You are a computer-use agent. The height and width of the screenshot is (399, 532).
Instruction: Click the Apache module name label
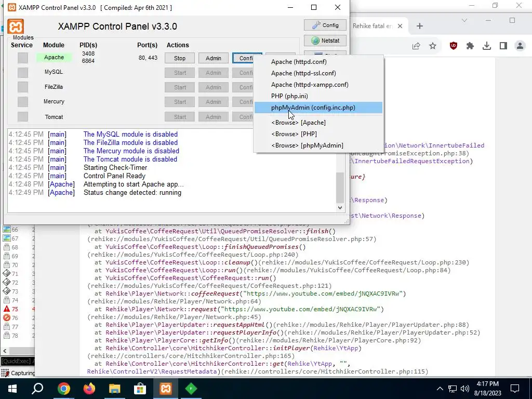pyautogui.click(x=54, y=57)
